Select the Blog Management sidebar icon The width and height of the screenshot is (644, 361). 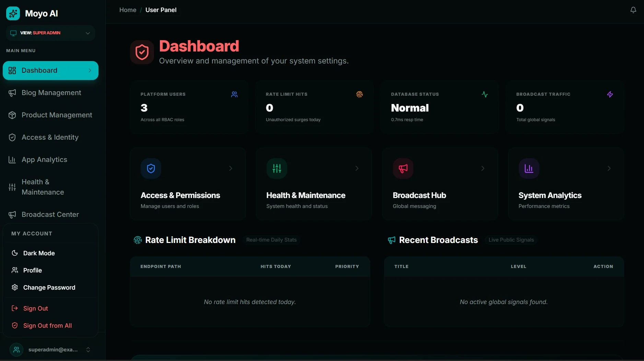tap(12, 93)
